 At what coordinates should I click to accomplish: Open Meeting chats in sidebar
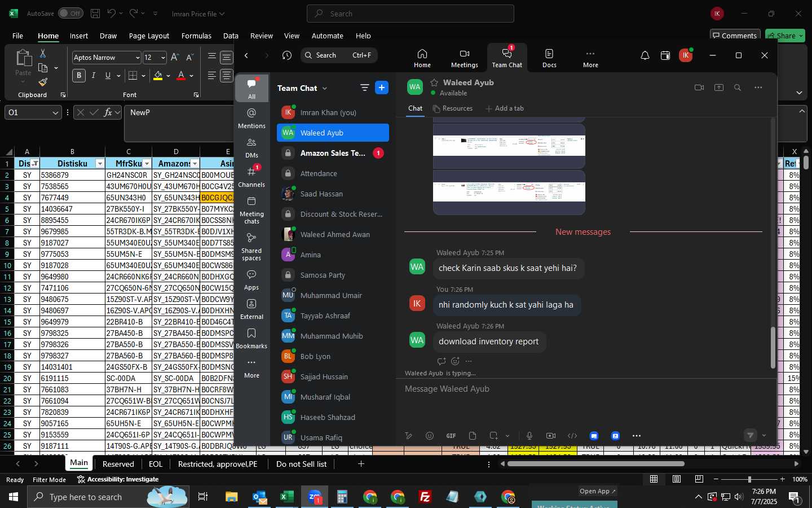pyautogui.click(x=251, y=209)
